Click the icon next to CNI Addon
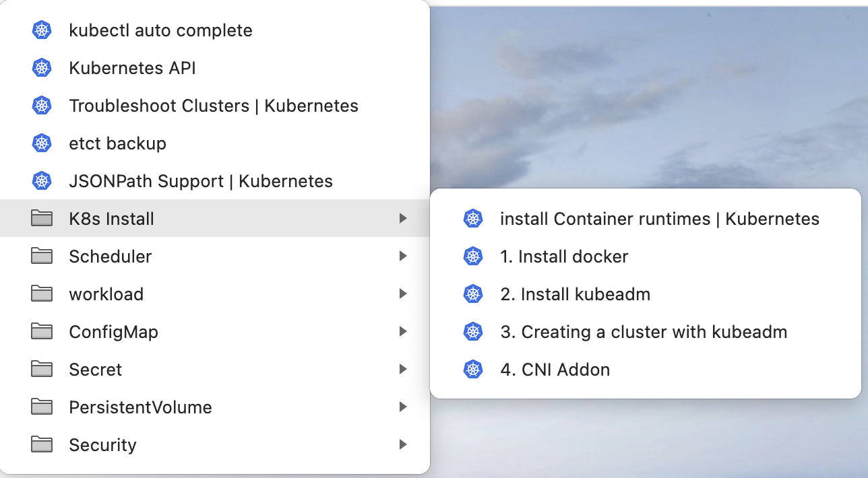868x478 pixels. (x=473, y=370)
